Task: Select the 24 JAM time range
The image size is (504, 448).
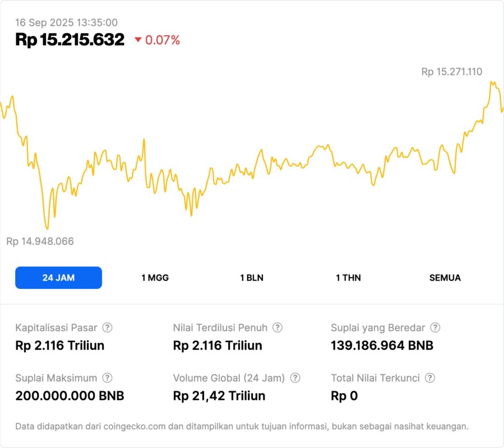Action: click(x=58, y=278)
